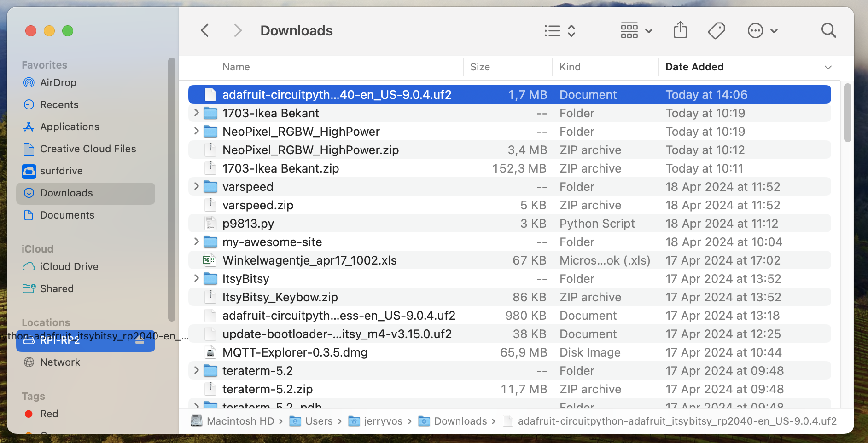
Task: Expand the varspeed folder
Action: point(197,186)
